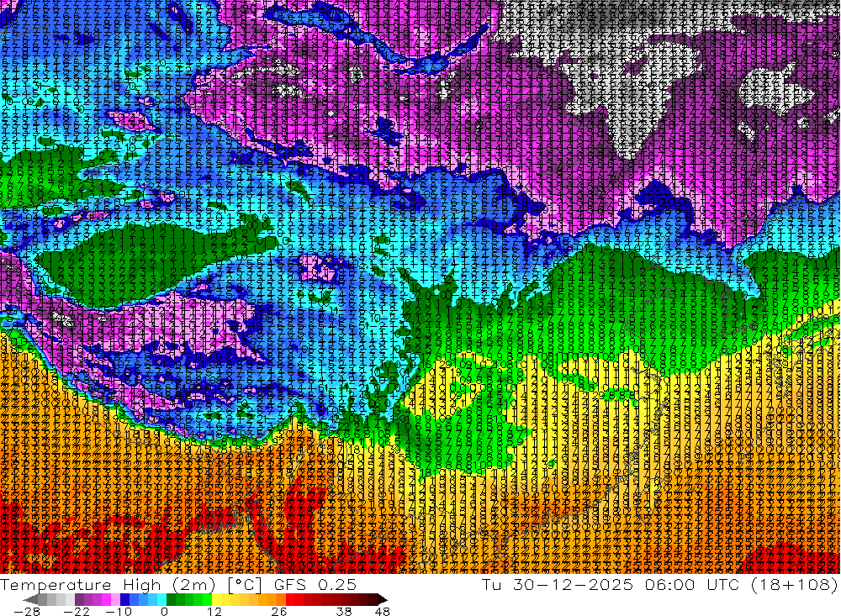Click the date 'Tu 30-12-2025'
This screenshot has width=841, height=616.
coord(558,585)
